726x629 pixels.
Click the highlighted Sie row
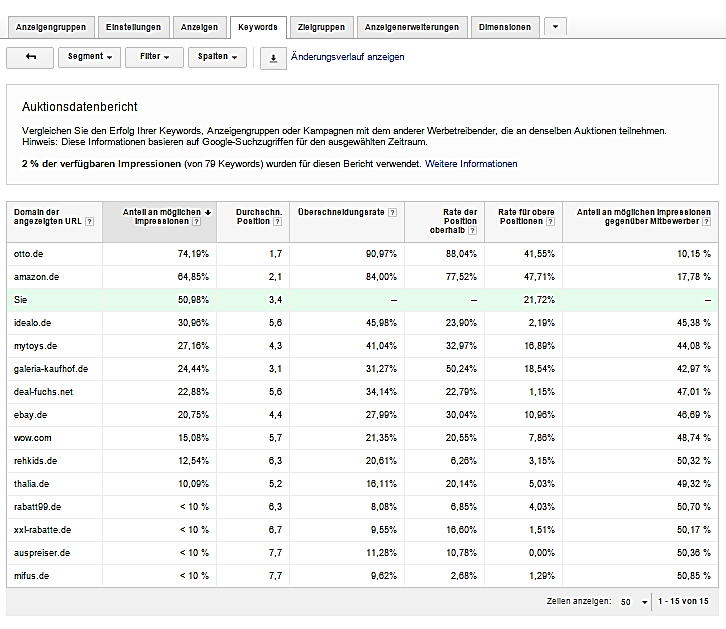[363, 300]
